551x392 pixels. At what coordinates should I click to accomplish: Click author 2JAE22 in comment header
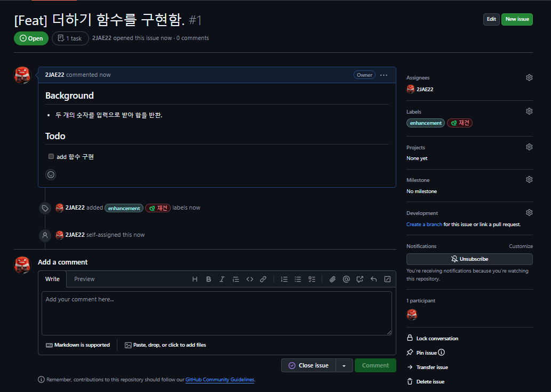(x=54, y=75)
